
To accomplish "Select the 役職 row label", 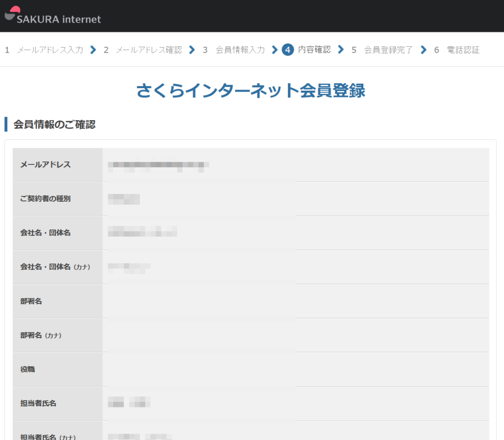I will (28, 369).
